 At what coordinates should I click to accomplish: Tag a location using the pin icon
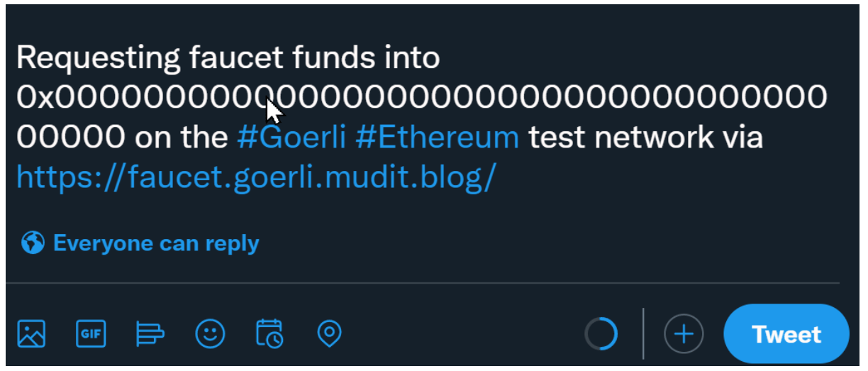tap(329, 333)
